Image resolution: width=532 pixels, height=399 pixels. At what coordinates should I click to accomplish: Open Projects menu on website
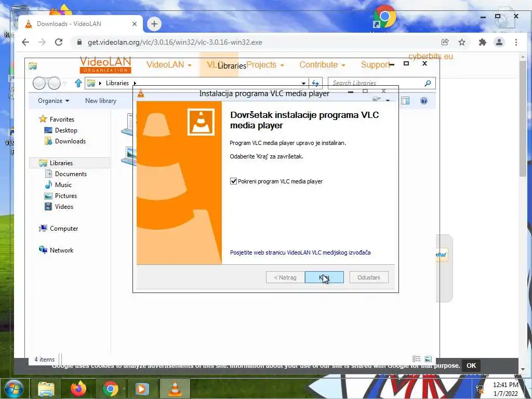[x=265, y=64]
